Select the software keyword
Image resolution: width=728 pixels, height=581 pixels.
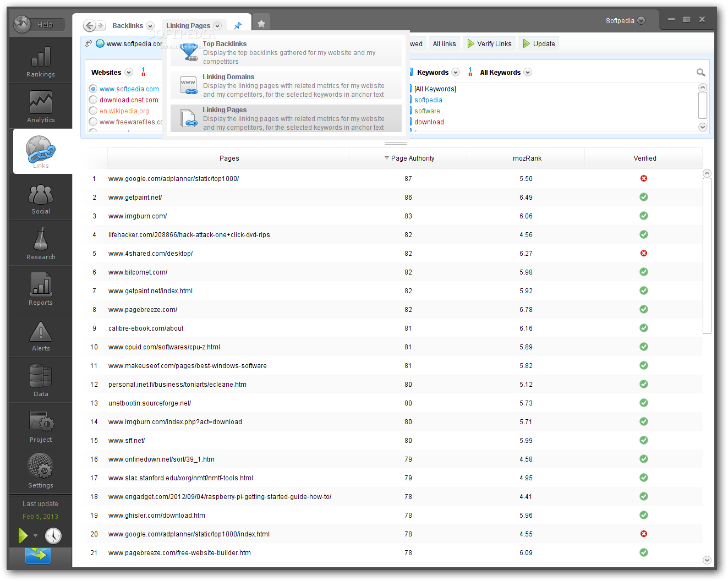427,111
